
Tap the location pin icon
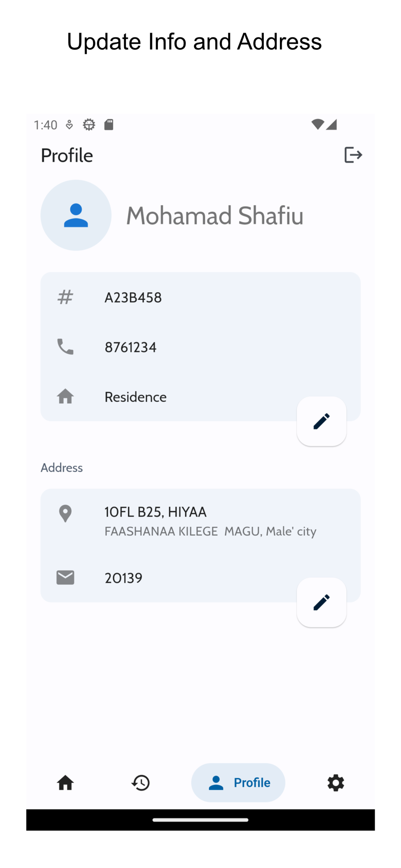click(x=66, y=514)
